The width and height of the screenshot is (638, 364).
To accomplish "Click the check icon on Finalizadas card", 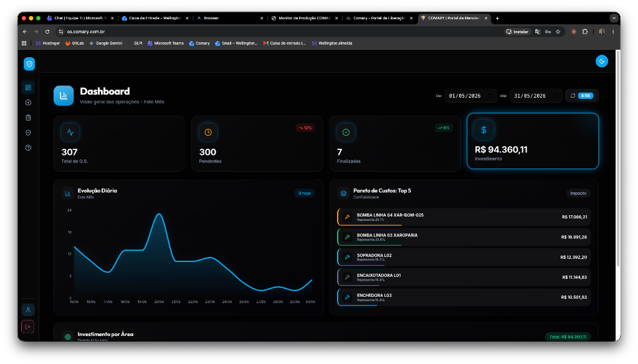I will 346,132.
